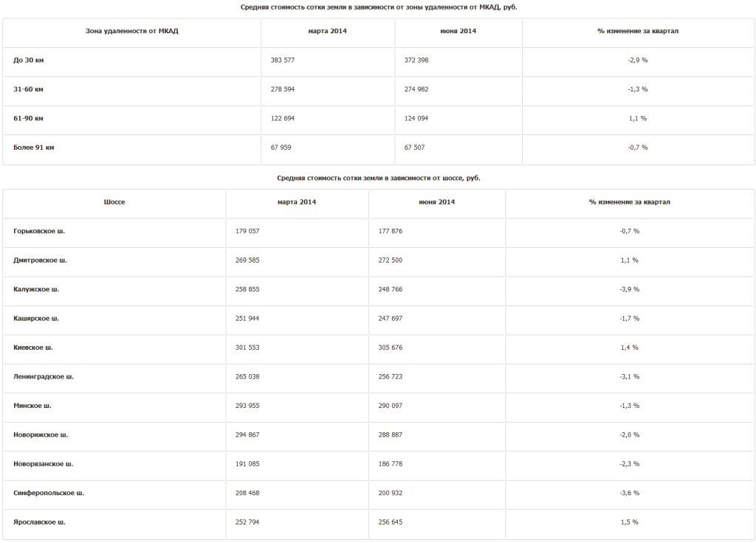Click the value 258 855
Screen dimensions: 756x543
[x=248, y=289]
